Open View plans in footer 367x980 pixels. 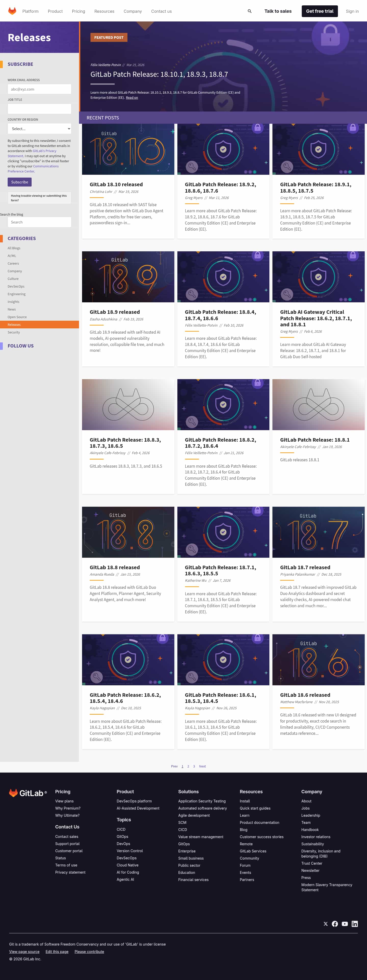(x=64, y=801)
